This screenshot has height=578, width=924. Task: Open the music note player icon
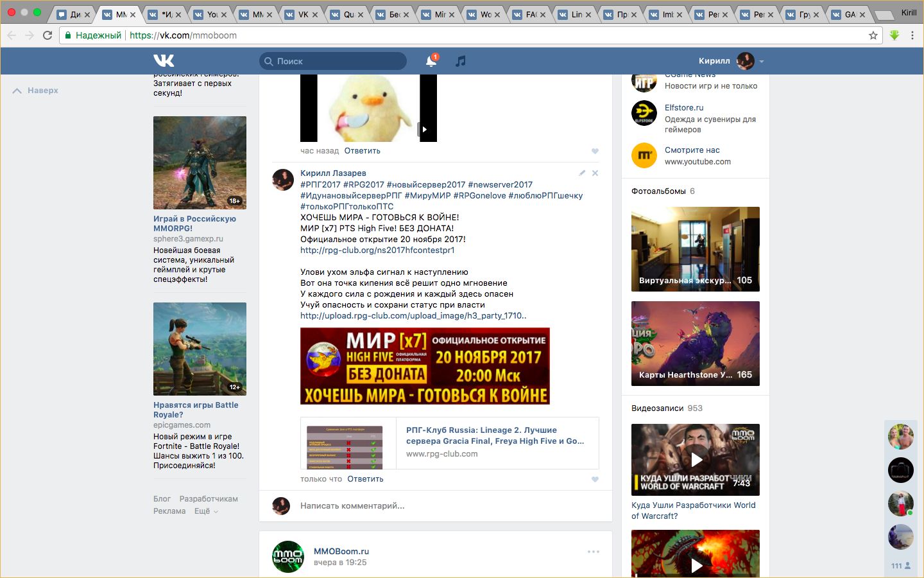(461, 61)
